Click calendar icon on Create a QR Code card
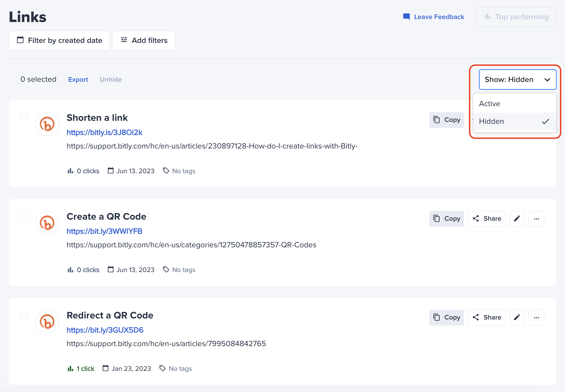This screenshot has height=392, width=565. [111, 270]
